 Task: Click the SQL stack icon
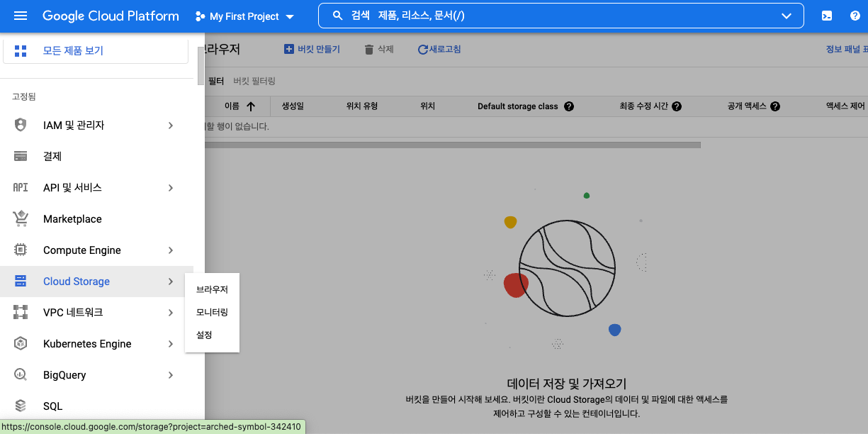(x=21, y=406)
